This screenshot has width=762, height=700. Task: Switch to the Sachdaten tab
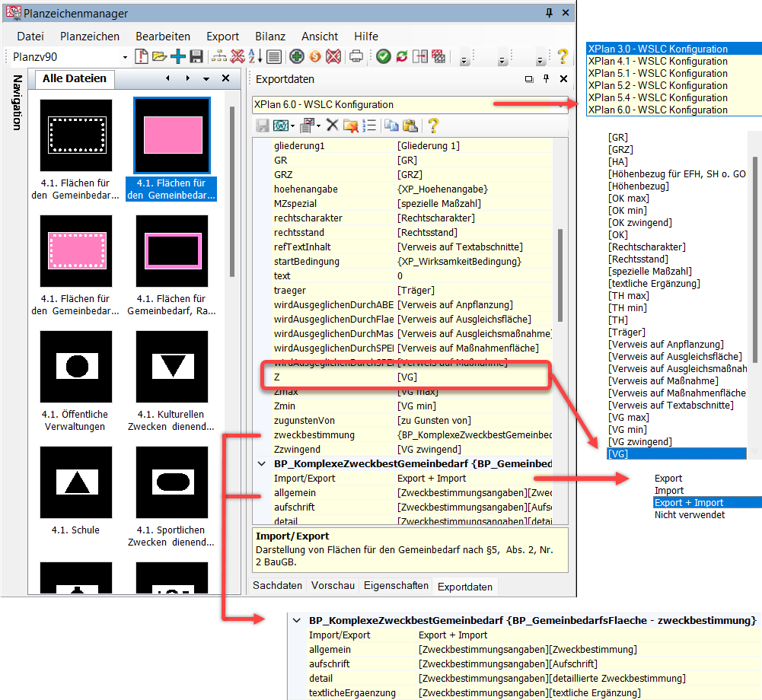pyautogui.click(x=278, y=585)
